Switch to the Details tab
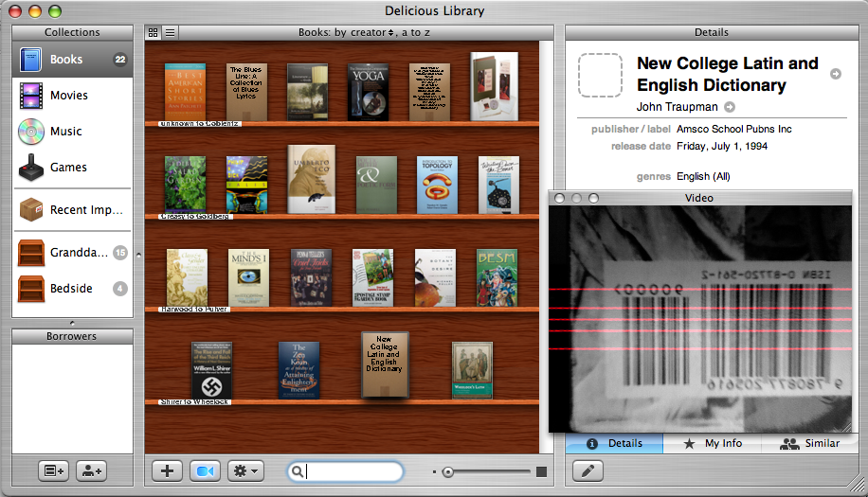The height and width of the screenshot is (497, 868). (x=614, y=443)
